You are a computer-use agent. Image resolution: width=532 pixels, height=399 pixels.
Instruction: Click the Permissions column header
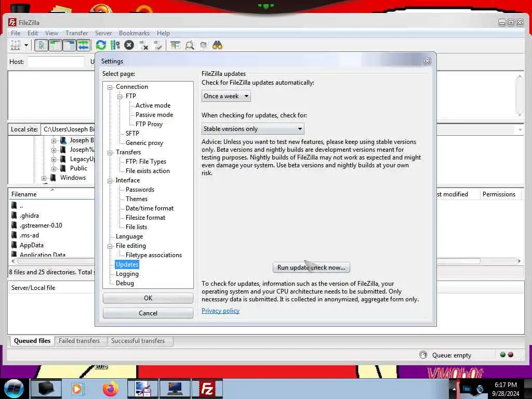point(499,194)
